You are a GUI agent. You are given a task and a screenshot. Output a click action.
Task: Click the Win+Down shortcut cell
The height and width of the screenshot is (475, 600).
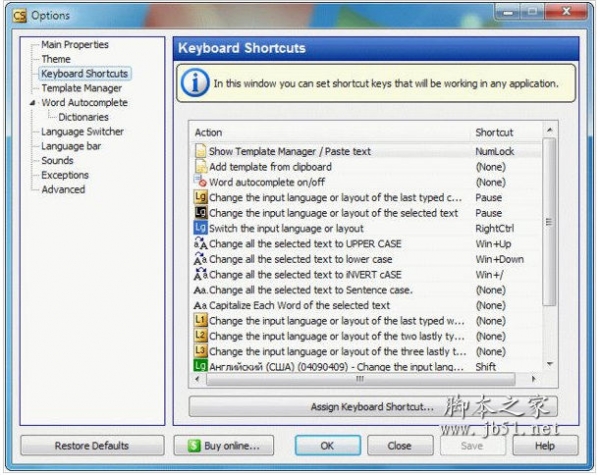click(499, 259)
